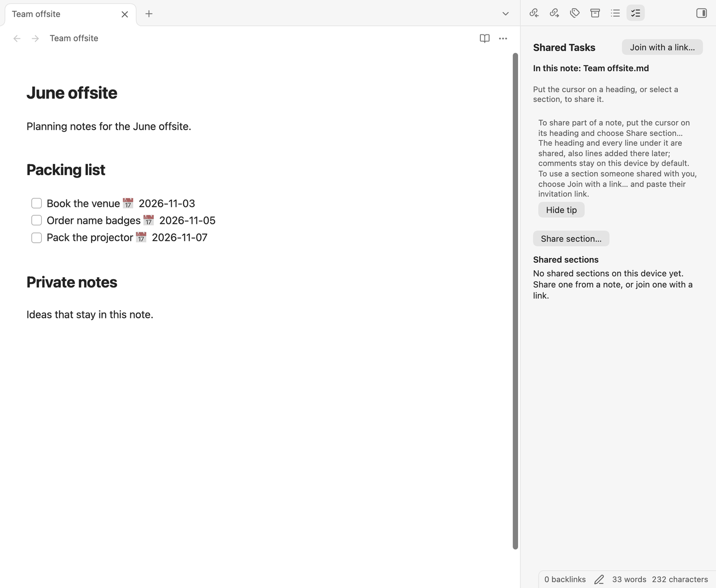The height and width of the screenshot is (588, 716).
Task: Add a new tab with the plus icon
Action: (149, 14)
